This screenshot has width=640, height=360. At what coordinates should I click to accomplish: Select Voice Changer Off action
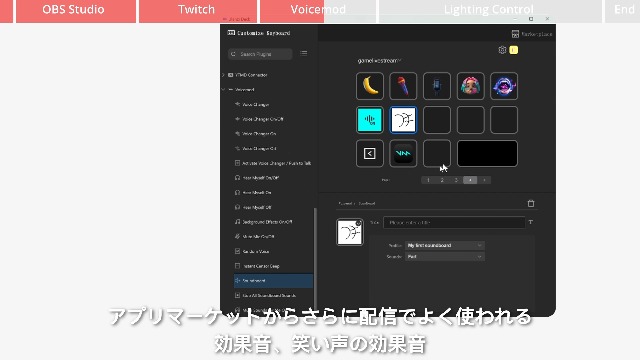[x=259, y=149]
